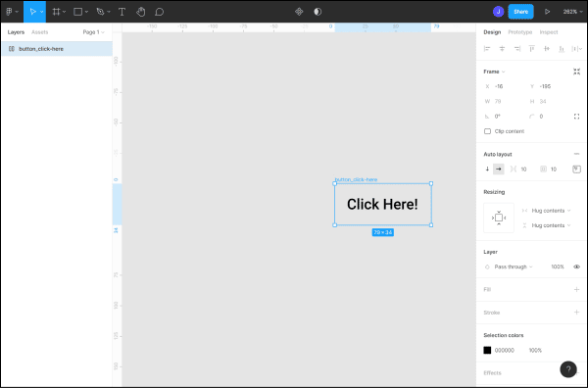Open auto layout alignment and padding settings
The height and width of the screenshot is (388, 588).
click(576, 170)
